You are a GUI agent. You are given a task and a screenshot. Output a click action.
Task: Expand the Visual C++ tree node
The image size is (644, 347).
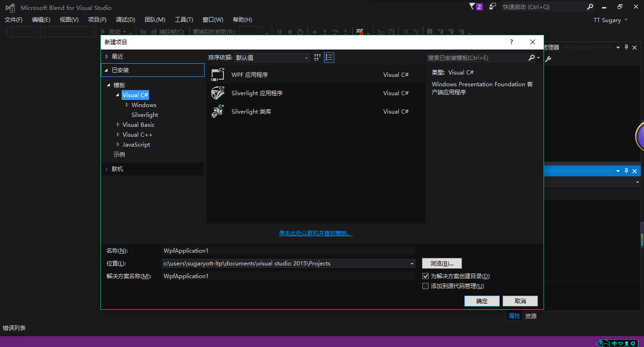point(118,134)
